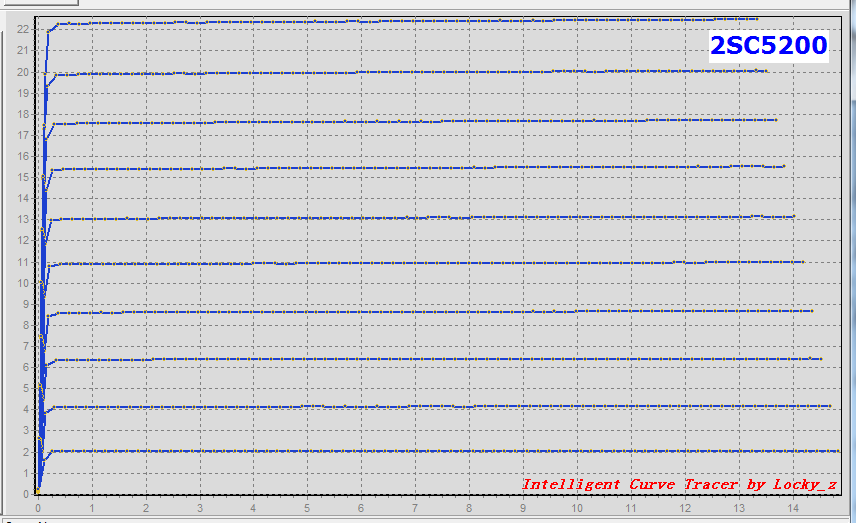Image resolution: width=856 pixels, height=523 pixels.
Task: Click the vertical axis label 21
Action: pos(22,50)
